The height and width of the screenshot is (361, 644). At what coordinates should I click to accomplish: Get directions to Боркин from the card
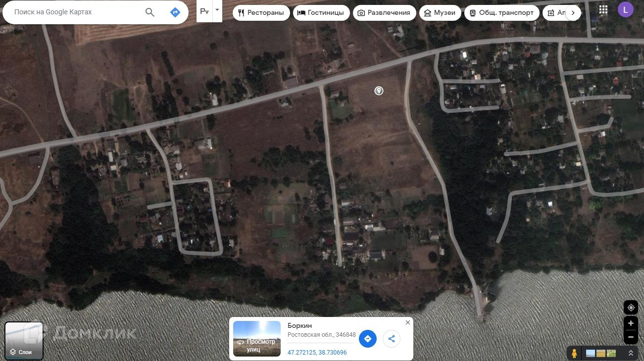pos(367,339)
